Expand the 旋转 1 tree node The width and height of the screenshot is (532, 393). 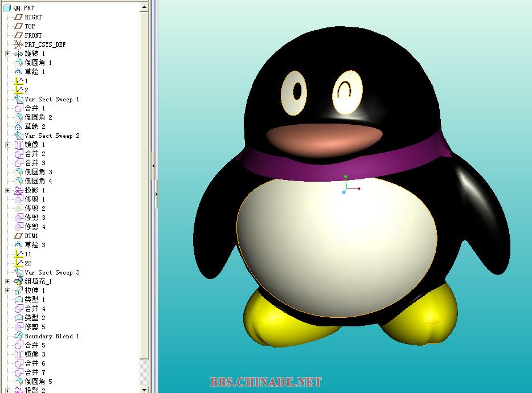(x=8, y=54)
